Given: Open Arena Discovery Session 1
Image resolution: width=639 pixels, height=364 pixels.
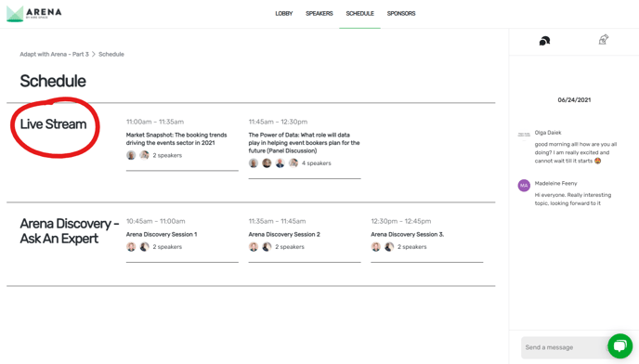Looking at the screenshot, I should tap(162, 234).
